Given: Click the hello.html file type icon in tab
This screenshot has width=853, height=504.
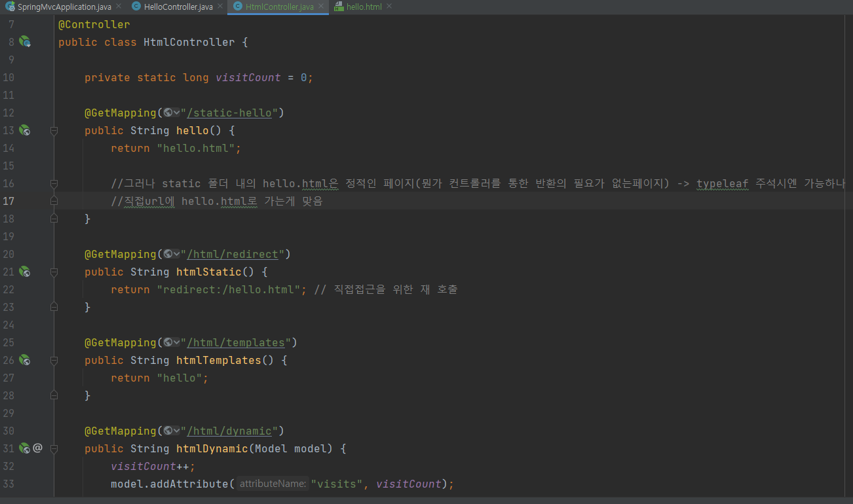Looking at the screenshot, I should click(339, 7).
